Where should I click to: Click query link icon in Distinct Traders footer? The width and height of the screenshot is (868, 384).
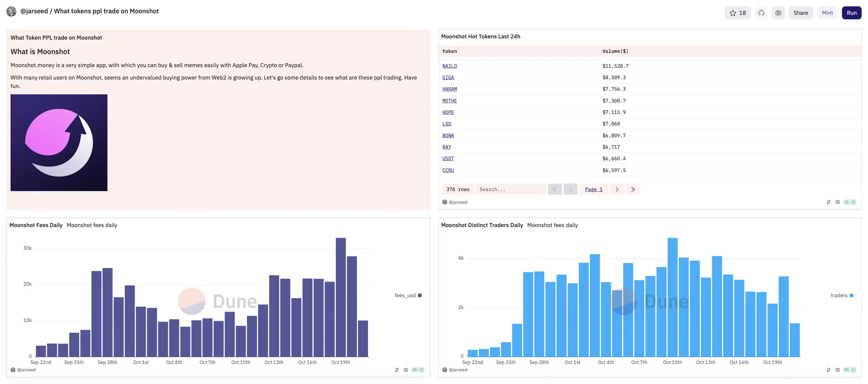point(829,370)
